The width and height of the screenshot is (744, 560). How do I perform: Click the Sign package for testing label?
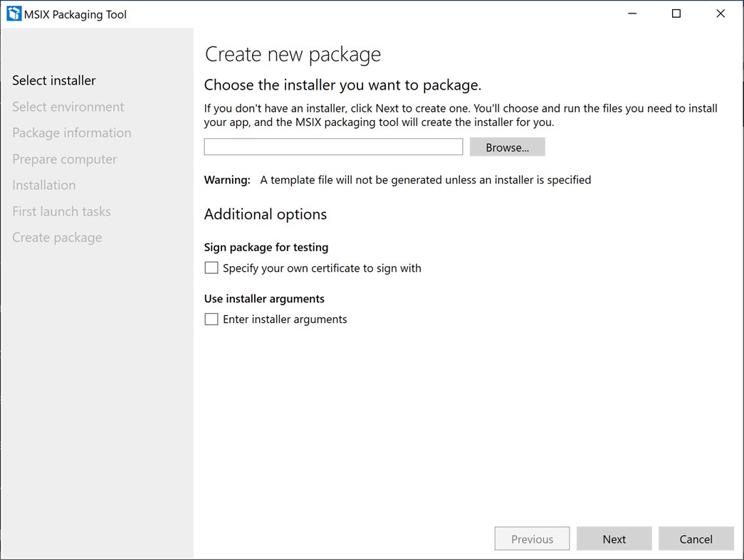click(266, 248)
